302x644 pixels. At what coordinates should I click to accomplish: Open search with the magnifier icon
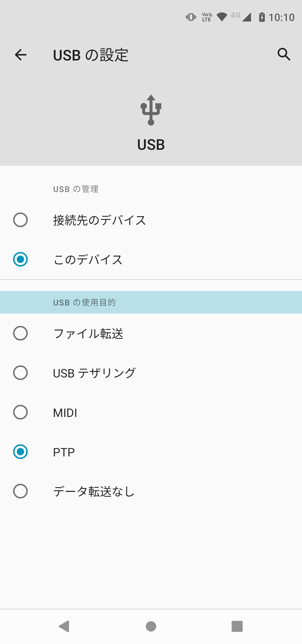(284, 54)
